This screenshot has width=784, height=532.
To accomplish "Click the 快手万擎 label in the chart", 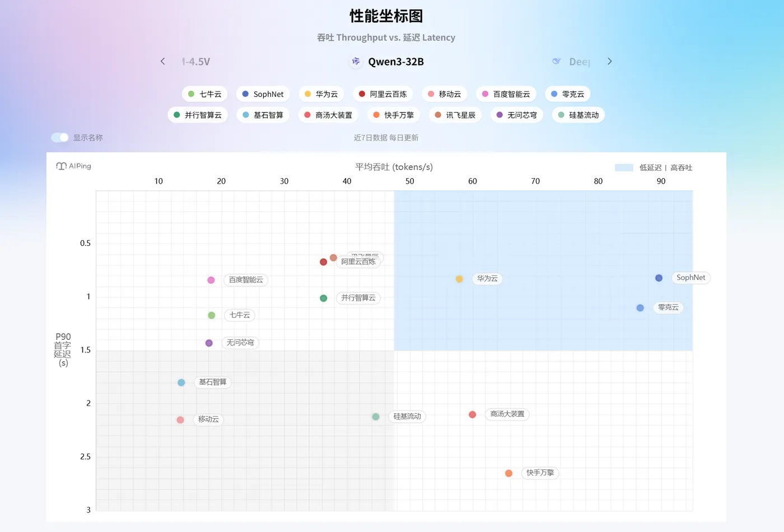I will tap(540, 473).
